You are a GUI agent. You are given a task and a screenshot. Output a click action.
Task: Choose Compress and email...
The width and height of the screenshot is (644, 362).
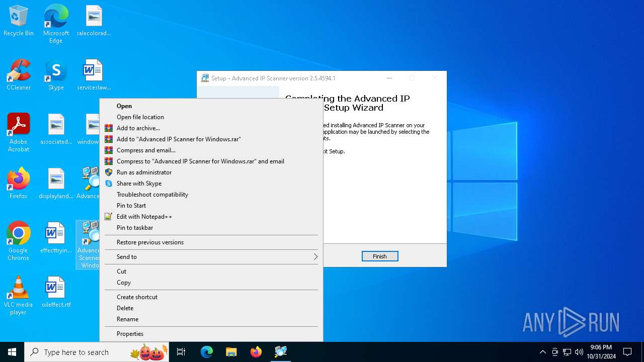click(x=211, y=150)
